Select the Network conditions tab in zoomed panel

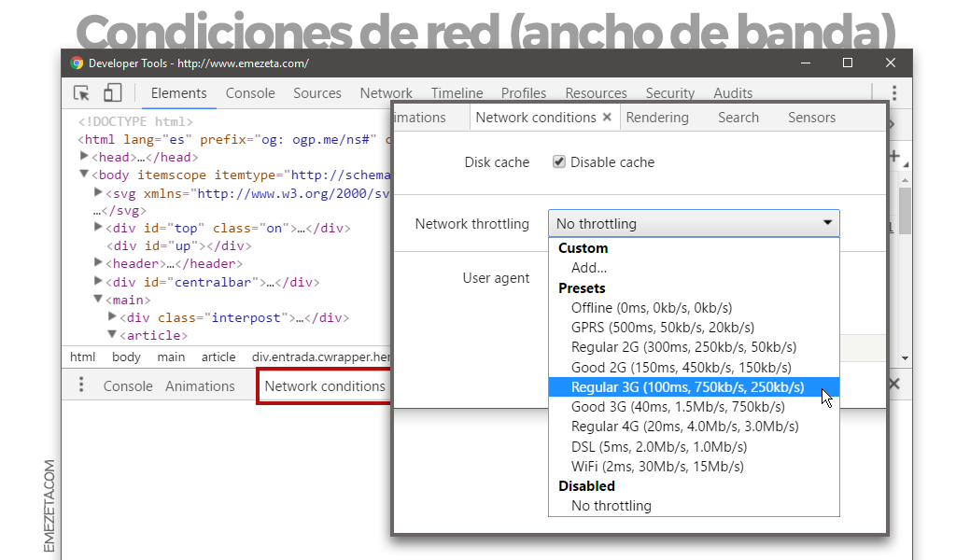[x=536, y=118]
